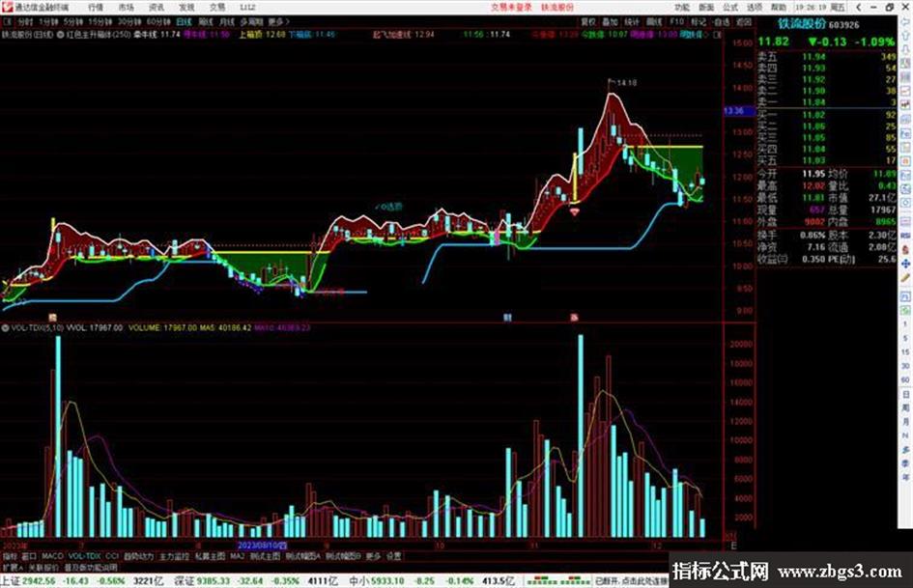Open the 行情 menu

pyautogui.click(x=96, y=8)
